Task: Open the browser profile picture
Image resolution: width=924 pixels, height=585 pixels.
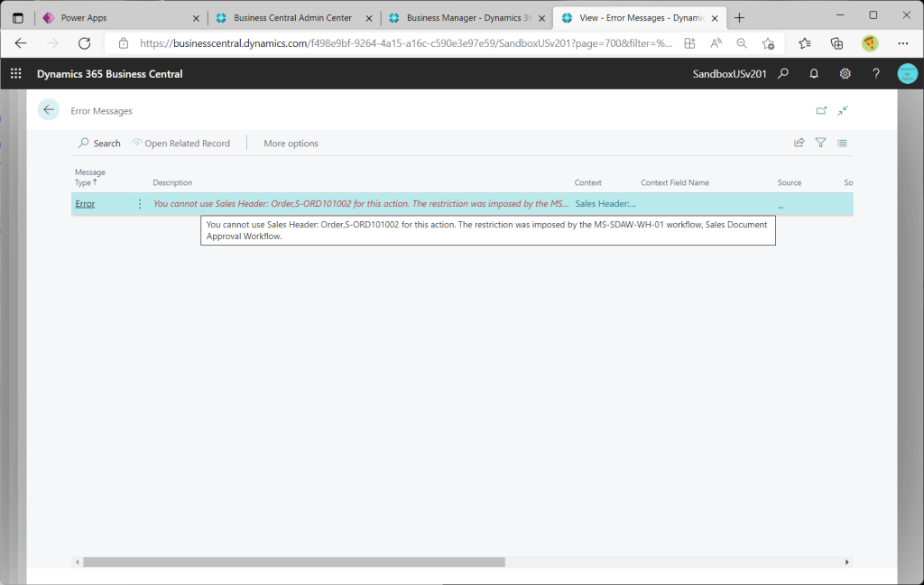Action: 870,43
